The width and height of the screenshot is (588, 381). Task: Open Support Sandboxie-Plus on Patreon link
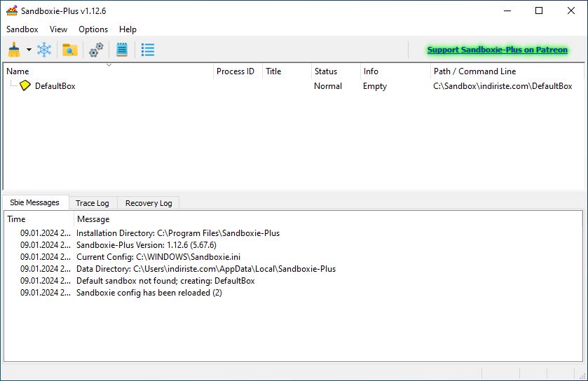(x=498, y=50)
